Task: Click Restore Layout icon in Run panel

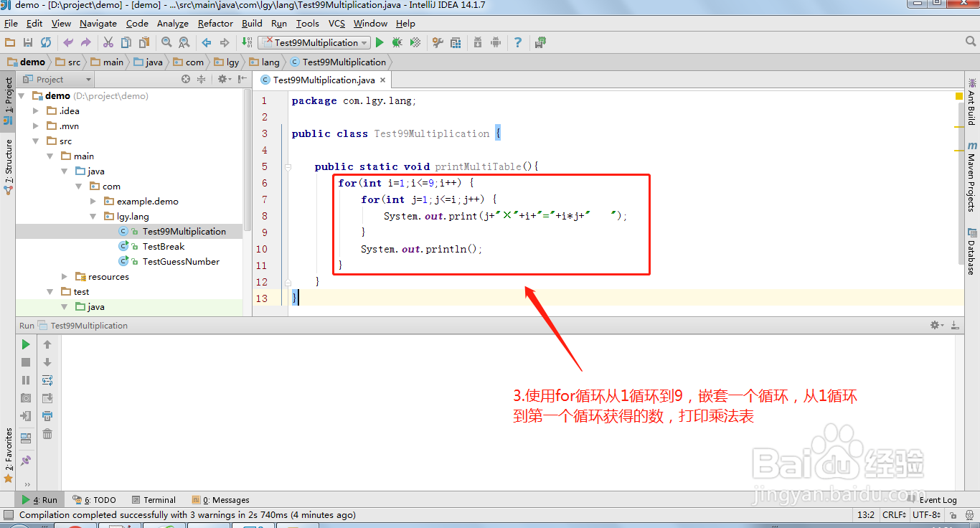Action: point(26,438)
